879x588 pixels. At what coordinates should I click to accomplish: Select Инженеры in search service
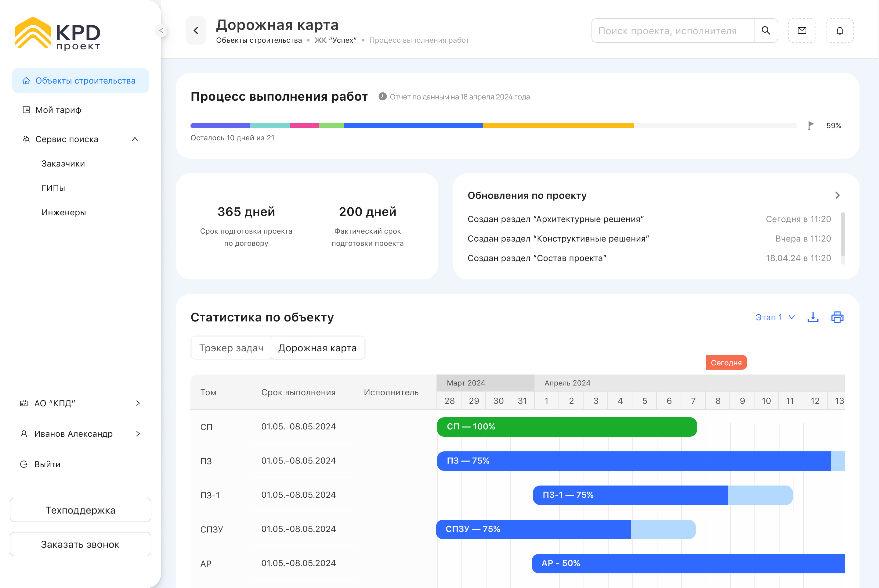pyautogui.click(x=64, y=212)
